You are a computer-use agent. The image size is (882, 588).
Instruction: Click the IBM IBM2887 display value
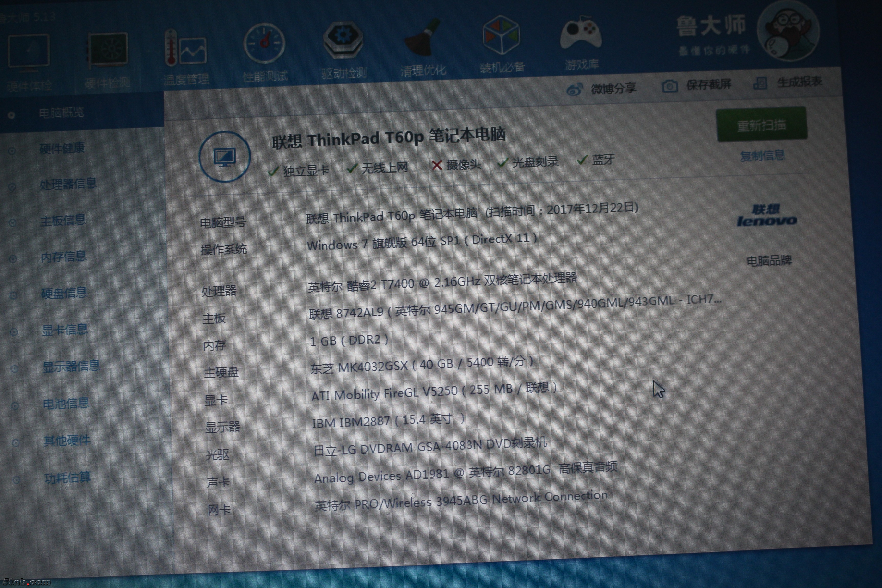tap(388, 421)
